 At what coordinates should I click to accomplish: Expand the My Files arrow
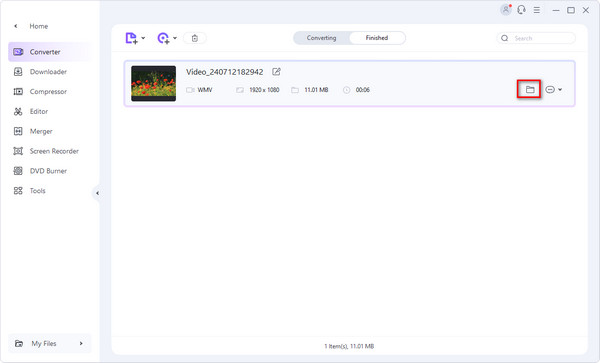point(81,343)
